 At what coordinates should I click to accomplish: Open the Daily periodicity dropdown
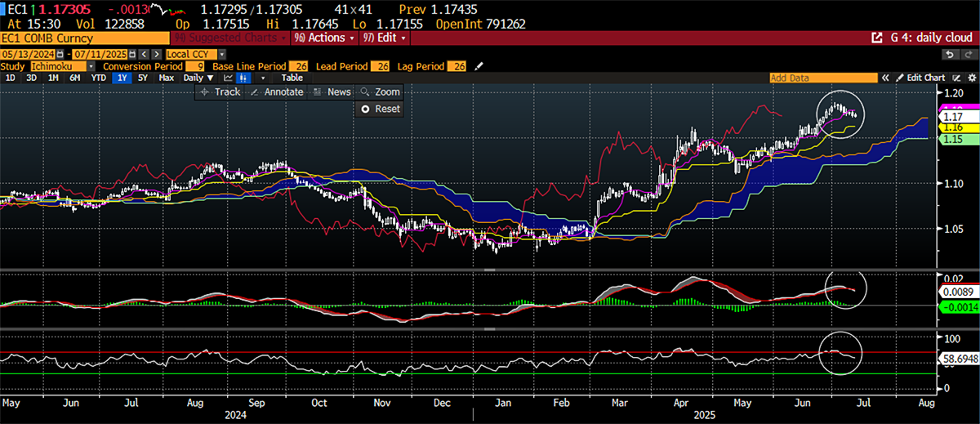point(198,78)
